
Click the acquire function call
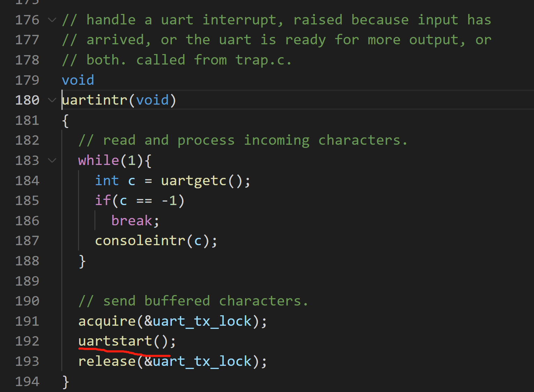(107, 321)
